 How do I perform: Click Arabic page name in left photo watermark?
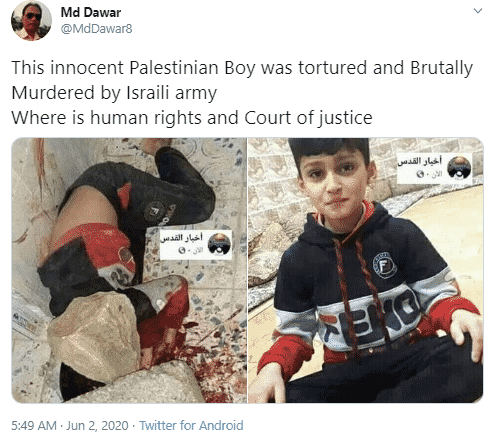click(x=181, y=238)
